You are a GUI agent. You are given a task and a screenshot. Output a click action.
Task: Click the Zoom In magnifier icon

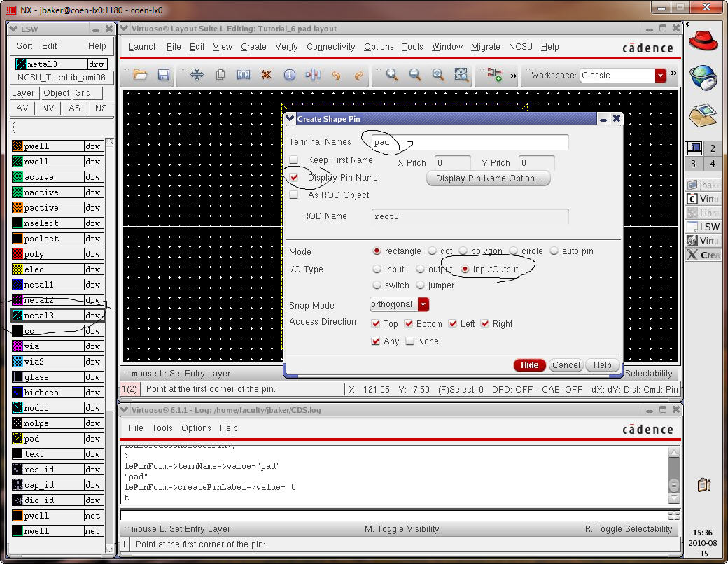point(392,75)
